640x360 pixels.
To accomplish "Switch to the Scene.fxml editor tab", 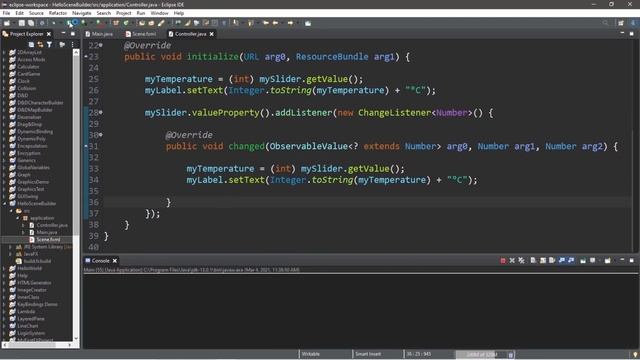I will 141,34.
